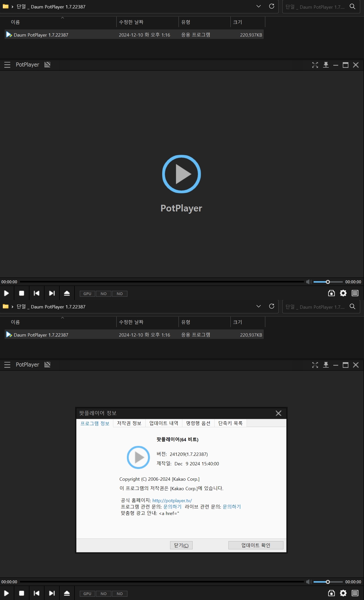
Task: Click PotPlayer logo icon inside the info dialog
Action: 138,457
